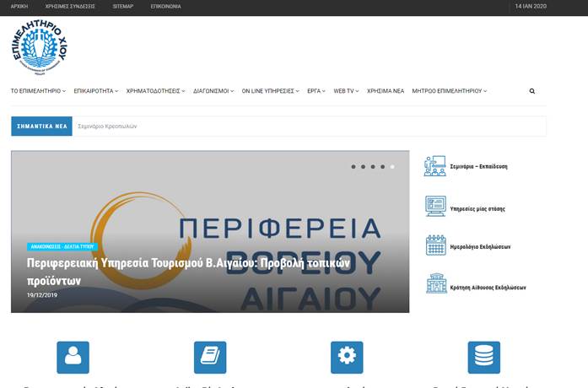The width and height of the screenshot is (588, 388).
Task: Open the Υπηρεσίες μίας στάσης link
Action: tap(477, 209)
